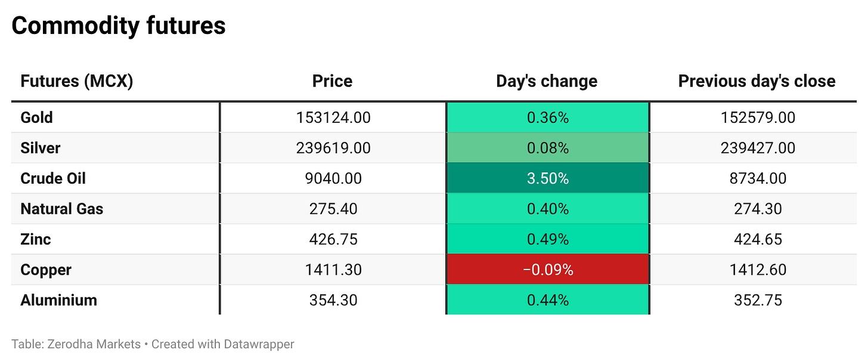Click the Crude Oil previous close 8734.00
The image size is (868, 363).
pyautogui.click(x=757, y=178)
